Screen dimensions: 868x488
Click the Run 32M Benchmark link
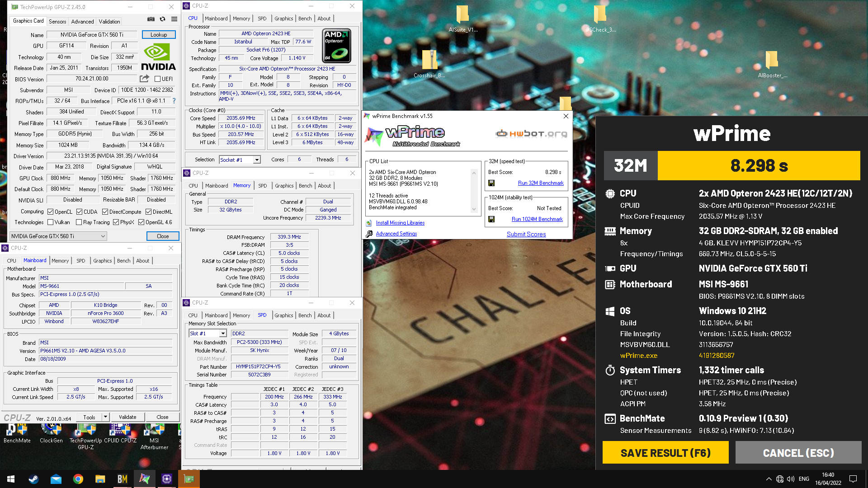tap(541, 183)
